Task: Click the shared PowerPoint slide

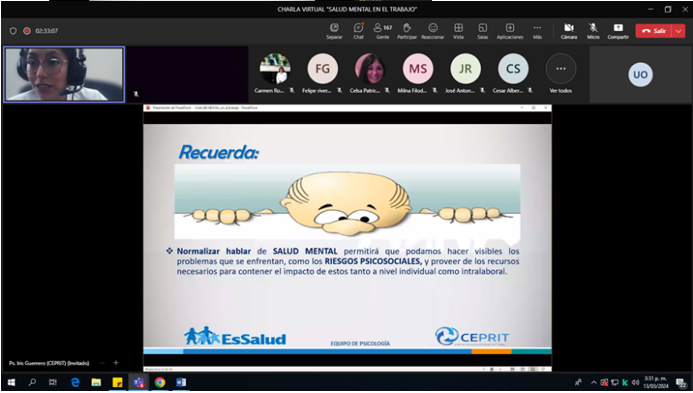Action: (347, 238)
